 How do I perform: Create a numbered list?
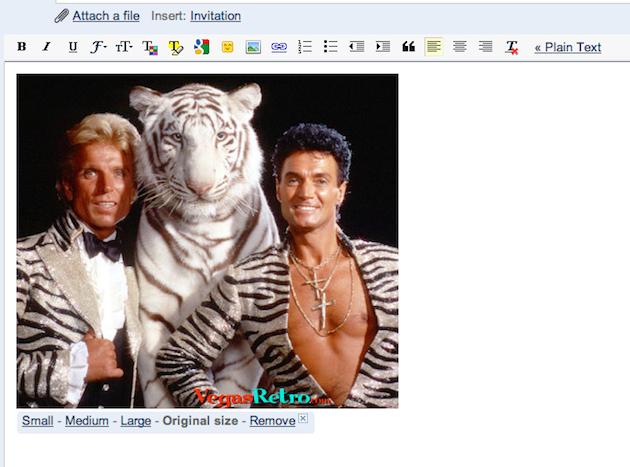(x=305, y=47)
